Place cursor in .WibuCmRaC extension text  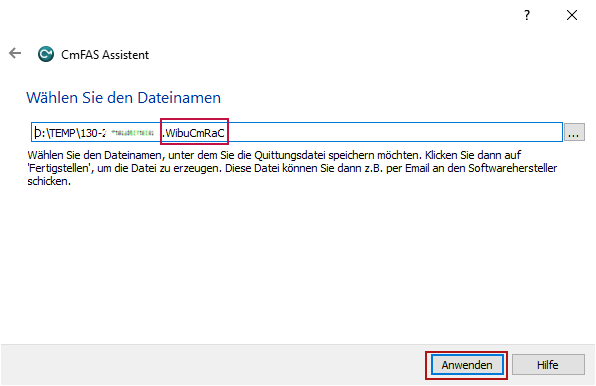coord(194,133)
